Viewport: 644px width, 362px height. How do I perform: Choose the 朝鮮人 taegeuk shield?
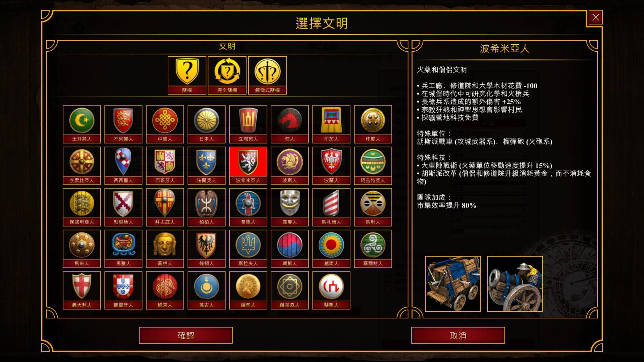(x=289, y=249)
